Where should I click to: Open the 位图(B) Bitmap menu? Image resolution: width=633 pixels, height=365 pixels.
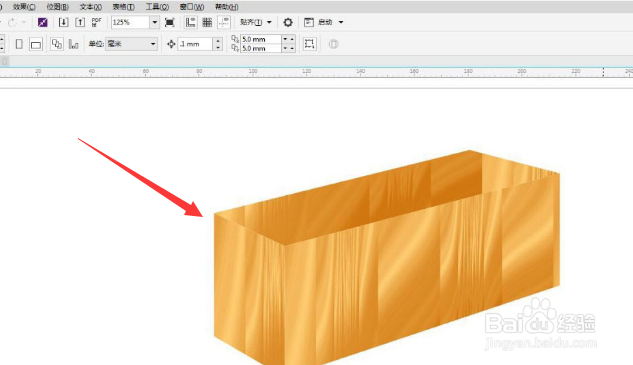pos(57,7)
